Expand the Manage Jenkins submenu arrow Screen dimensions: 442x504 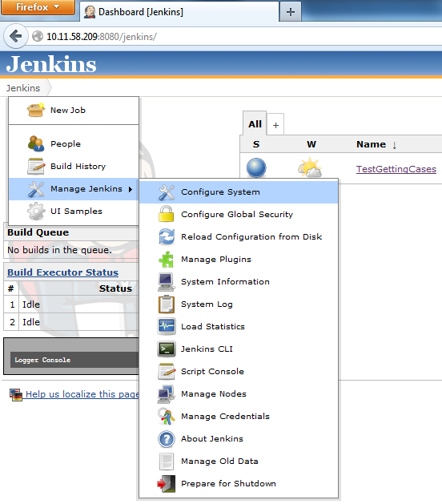[131, 189]
